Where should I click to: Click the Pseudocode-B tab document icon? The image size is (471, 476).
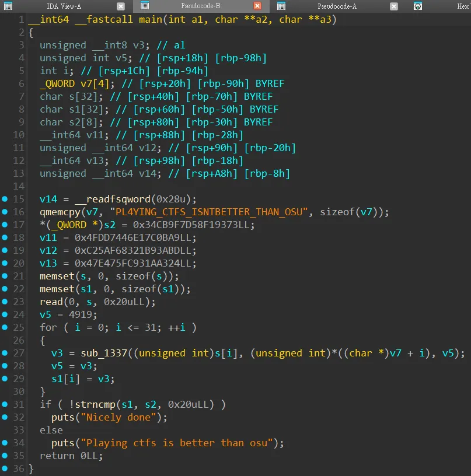(x=145, y=6)
